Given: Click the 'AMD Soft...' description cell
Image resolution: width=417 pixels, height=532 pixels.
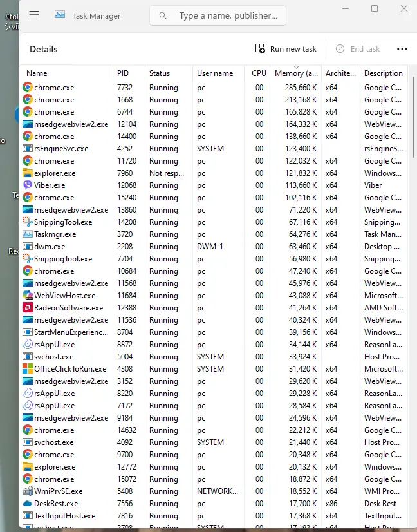Looking at the screenshot, I should click(x=384, y=308).
